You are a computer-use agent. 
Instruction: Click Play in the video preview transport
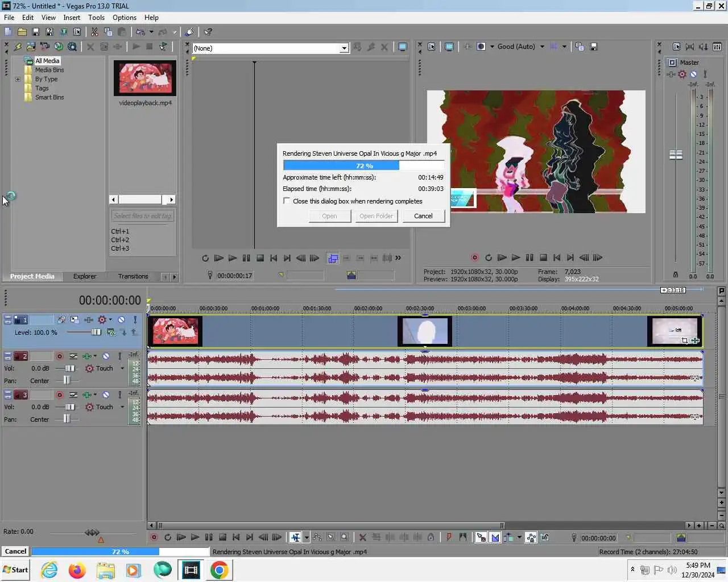point(515,257)
